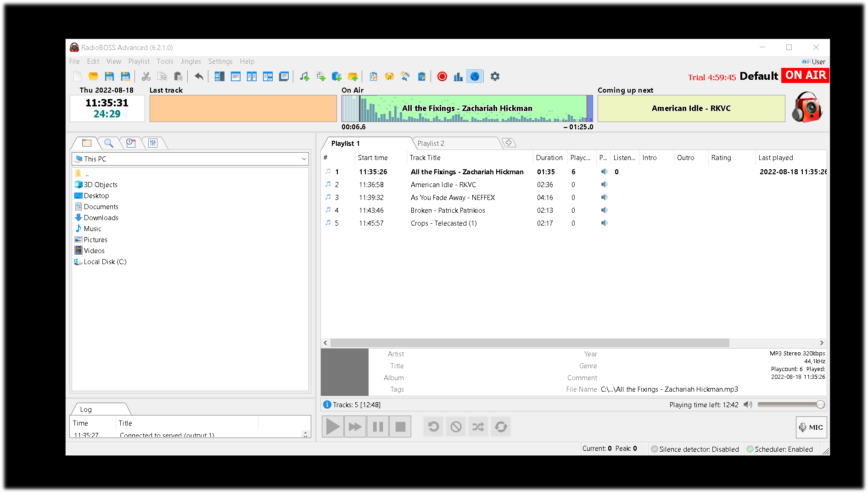Click the red record button in toolbar
The image size is (868, 493).
pyautogui.click(x=442, y=77)
